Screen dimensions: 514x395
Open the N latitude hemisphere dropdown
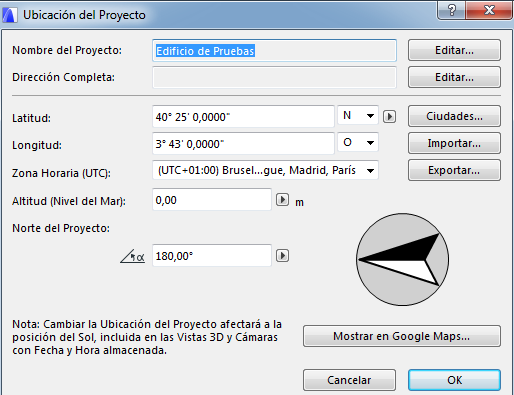358,115
